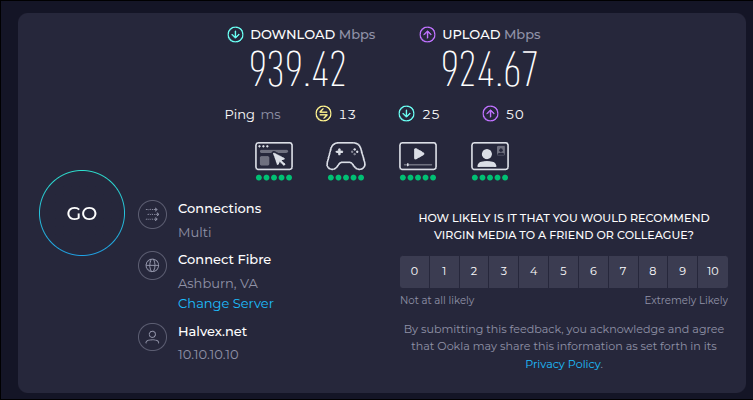Choose rating 3 on the scale

(x=503, y=271)
